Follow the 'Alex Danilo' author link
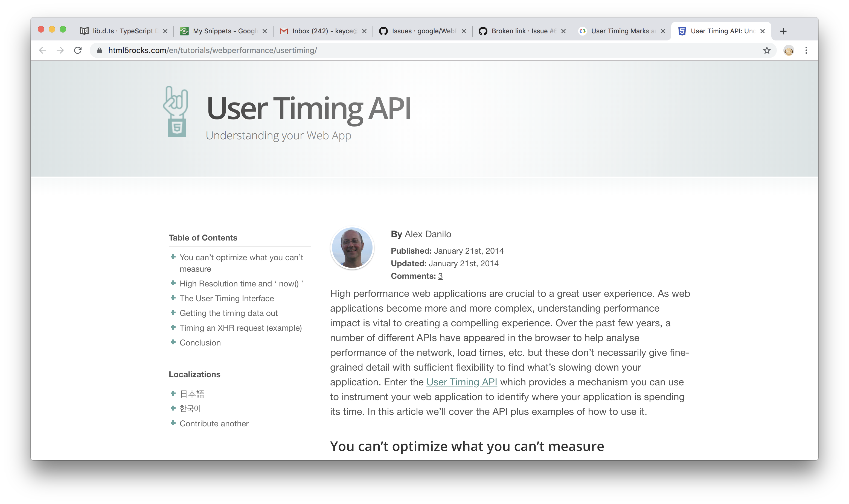This screenshot has height=504, width=849. tap(428, 234)
